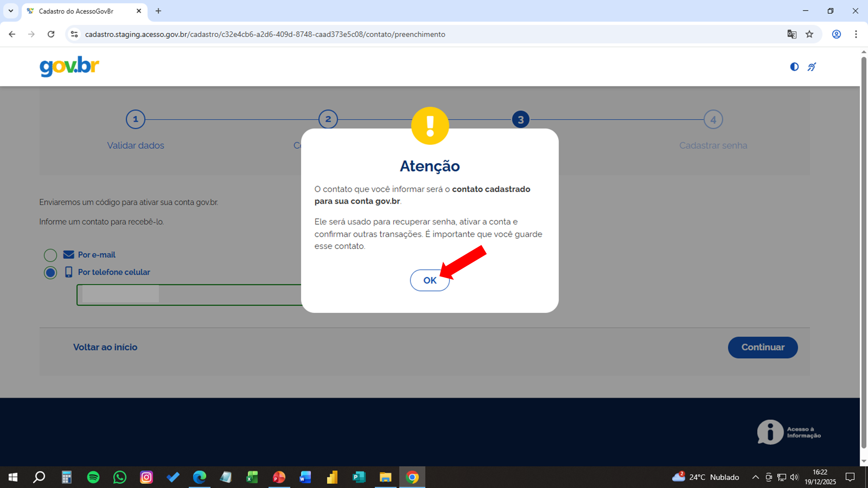Confirm the Atenção dialog with OK

pyautogui.click(x=430, y=280)
